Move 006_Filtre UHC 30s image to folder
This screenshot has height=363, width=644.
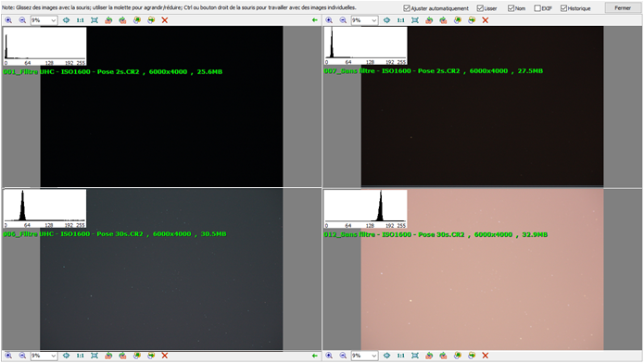151,356
